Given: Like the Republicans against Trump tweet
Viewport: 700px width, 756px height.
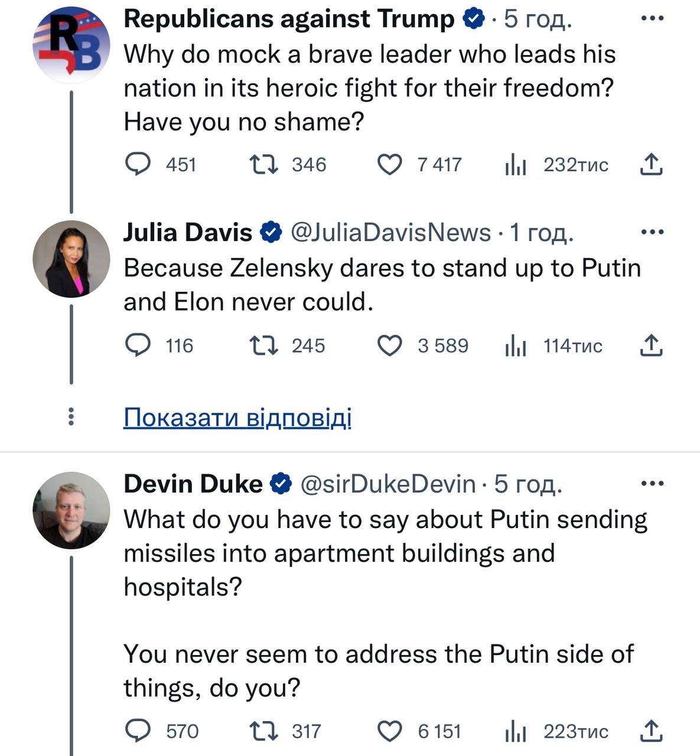Looking at the screenshot, I should 390,164.
